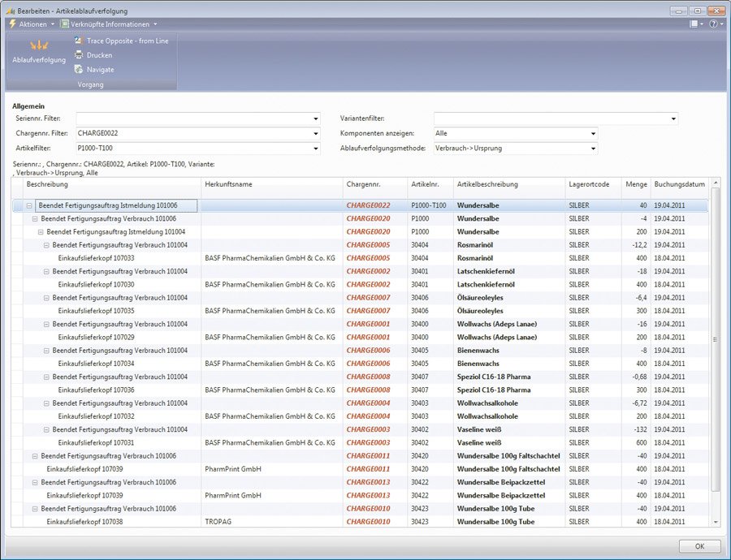
Task: Click the Aktionen lightning bolt icon
Action: coord(12,24)
